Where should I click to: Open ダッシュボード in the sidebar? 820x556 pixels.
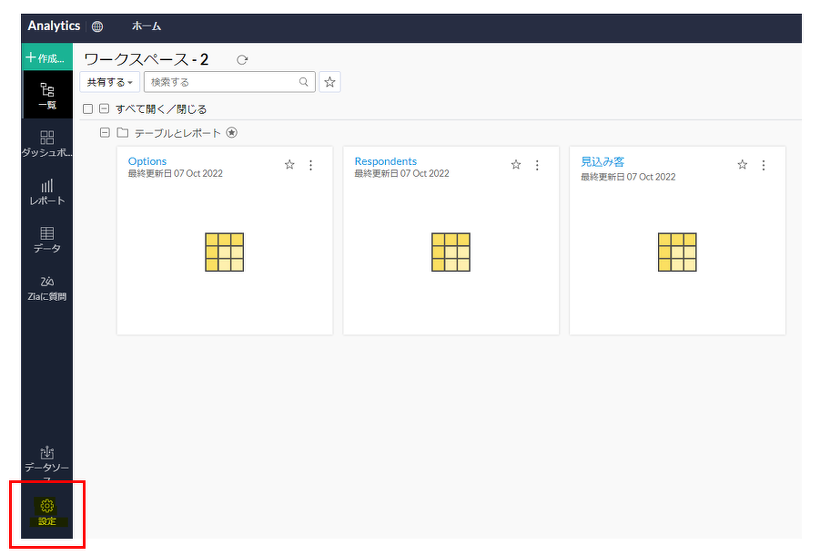47,143
